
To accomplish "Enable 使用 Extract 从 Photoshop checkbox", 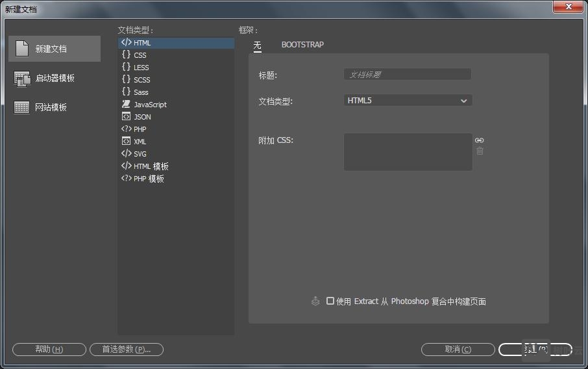I will 330,301.
